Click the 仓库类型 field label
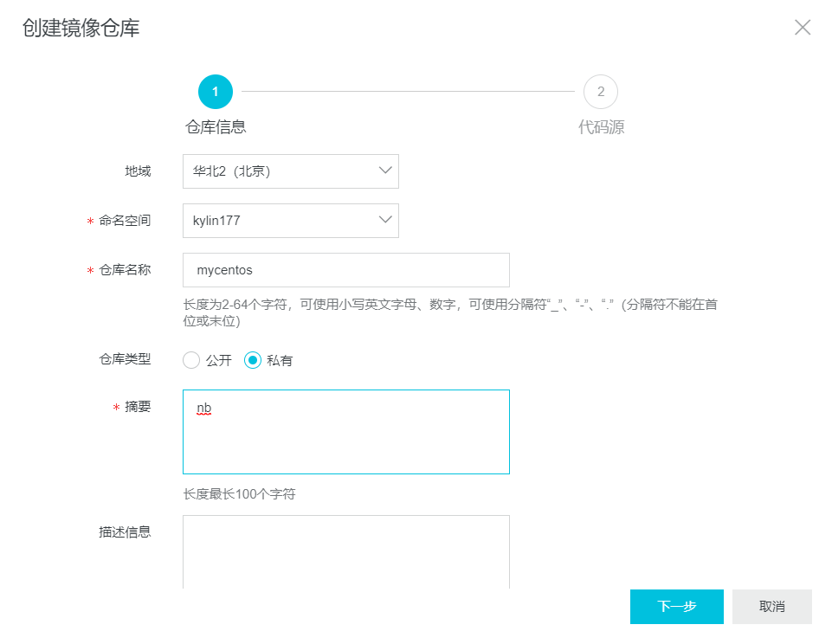 125,359
